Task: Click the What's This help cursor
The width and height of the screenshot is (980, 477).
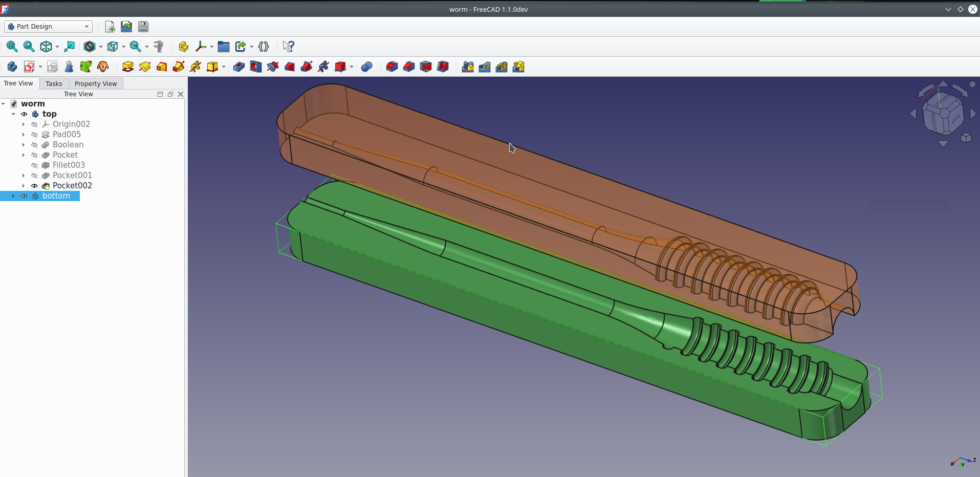Action: (289, 47)
